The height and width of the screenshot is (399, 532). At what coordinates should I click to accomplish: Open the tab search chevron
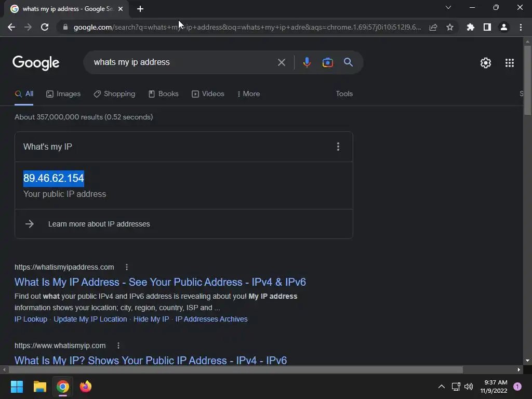pyautogui.click(x=448, y=7)
